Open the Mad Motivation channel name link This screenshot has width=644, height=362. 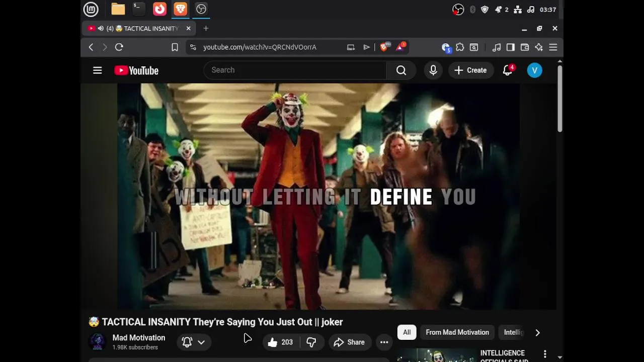tap(139, 338)
